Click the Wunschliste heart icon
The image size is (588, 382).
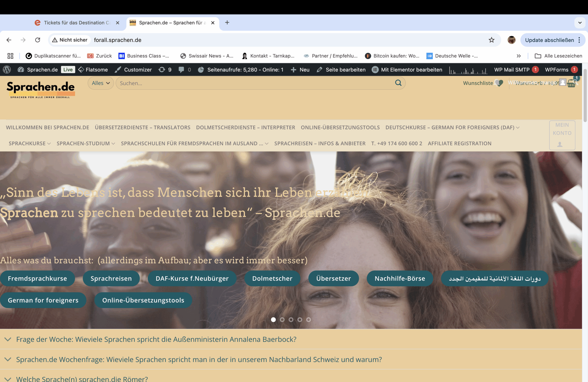pos(499,83)
